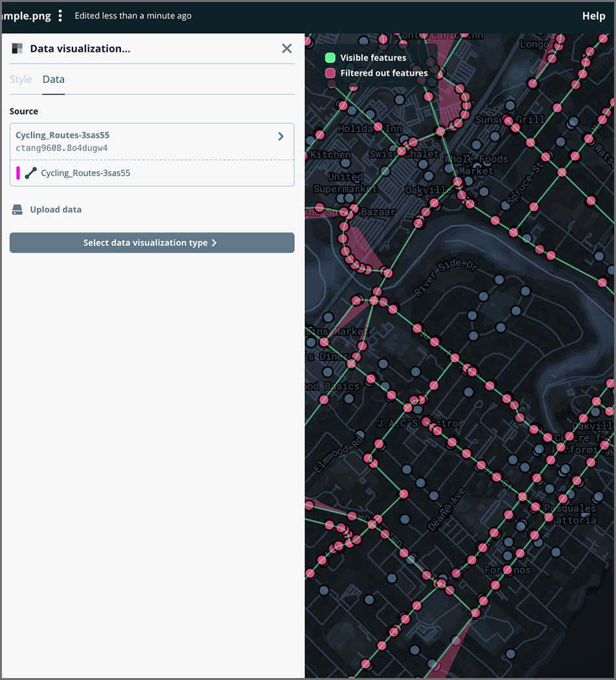Click the magenta color swatch beside Cycling_Routes-3sas55
Image resolution: width=616 pixels, height=680 pixels.
click(x=19, y=173)
